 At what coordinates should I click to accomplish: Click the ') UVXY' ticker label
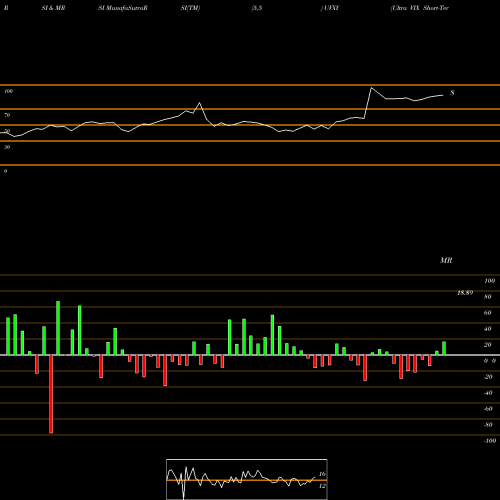pos(330,8)
